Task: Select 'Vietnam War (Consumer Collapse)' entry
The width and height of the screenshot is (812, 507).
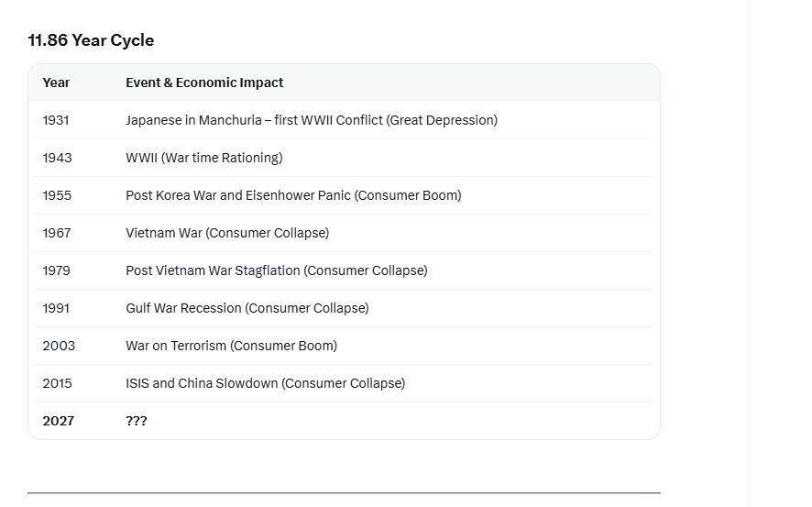Action: [227, 233]
